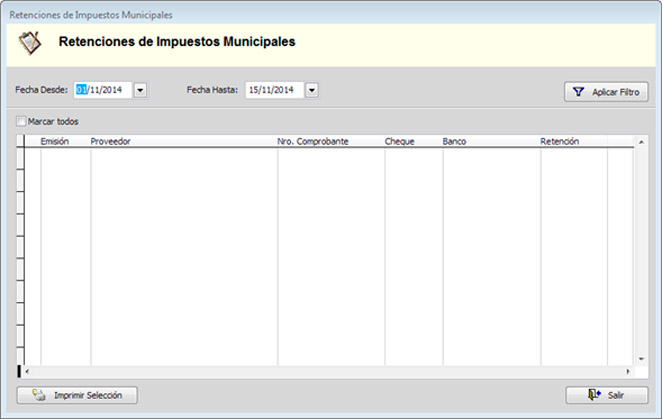Image resolution: width=663 pixels, height=419 pixels.
Task: Click inside the Fecha Desde date field
Action: [x=103, y=90]
